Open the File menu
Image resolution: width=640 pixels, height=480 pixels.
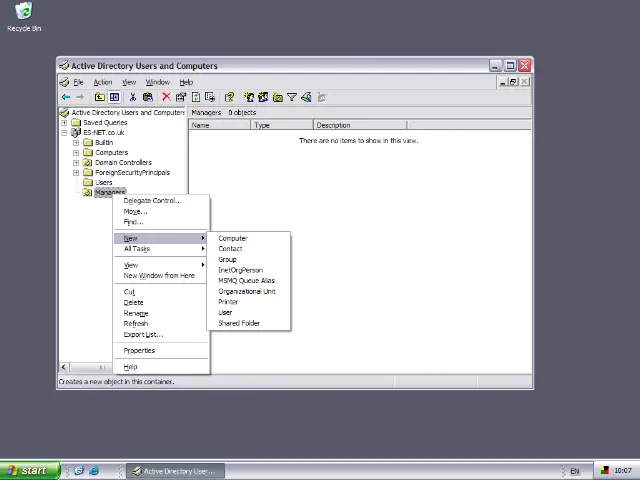[x=78, y=82]
